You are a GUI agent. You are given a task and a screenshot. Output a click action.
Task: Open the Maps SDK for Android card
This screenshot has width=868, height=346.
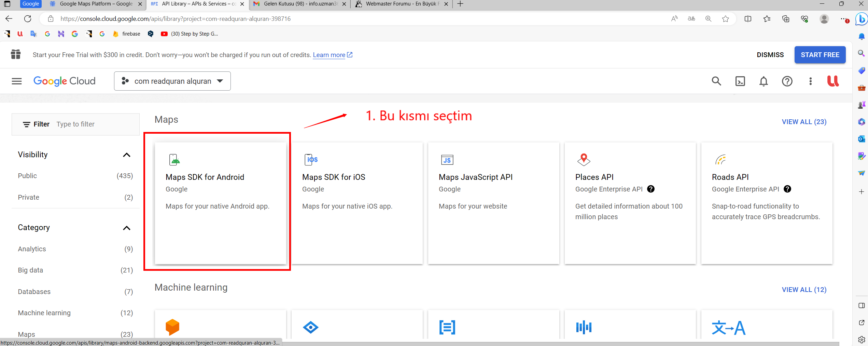pyautogui.click(x=220, y=203)
